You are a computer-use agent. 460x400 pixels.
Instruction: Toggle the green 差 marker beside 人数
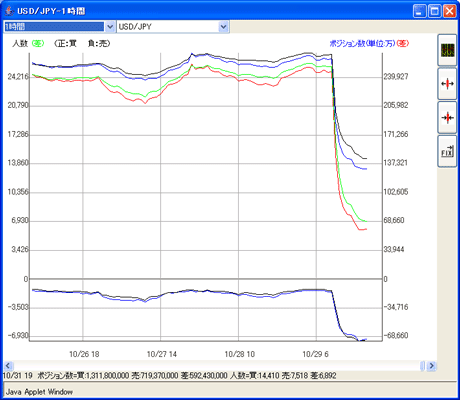(x=38, y=43)
